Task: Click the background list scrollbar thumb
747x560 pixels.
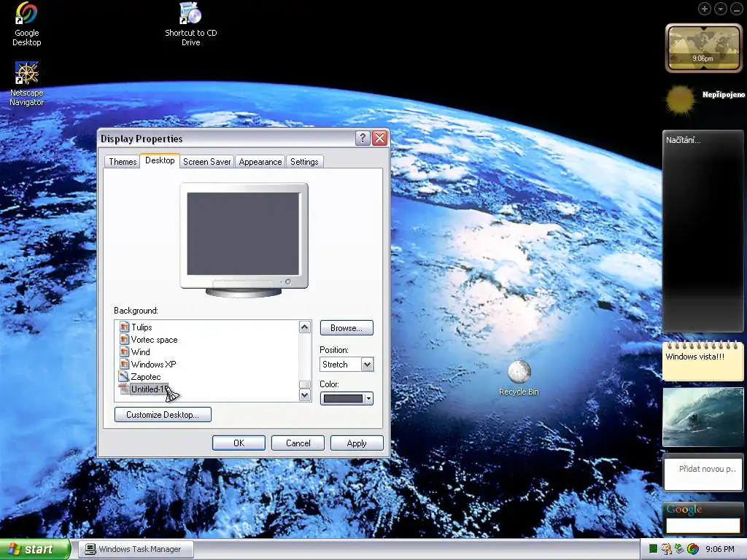Action: pyautogui.click(x=305, y=385)
